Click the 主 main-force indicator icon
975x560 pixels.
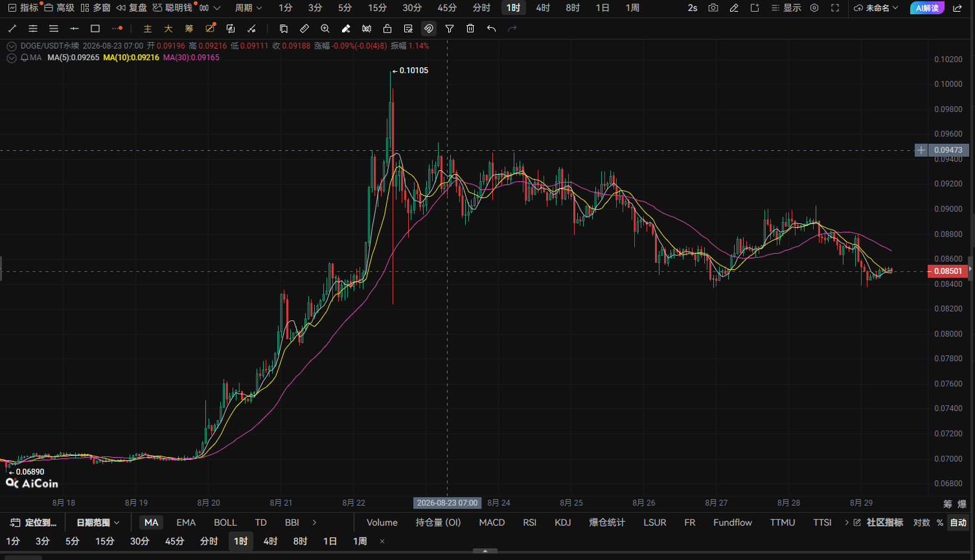tap(148, 28)
